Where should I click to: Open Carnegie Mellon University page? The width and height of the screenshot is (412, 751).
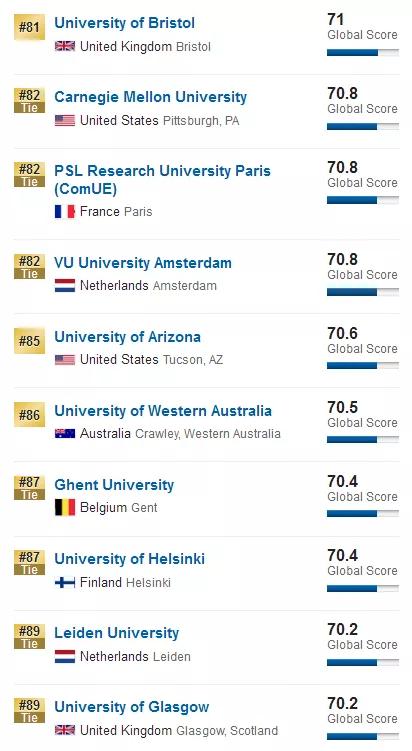pos(150,97)
